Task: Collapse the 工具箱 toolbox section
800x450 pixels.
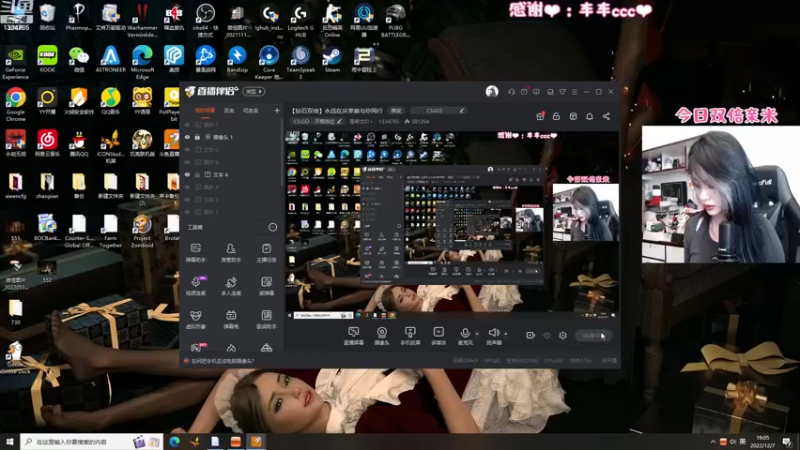Action: [x=272, y=227]
